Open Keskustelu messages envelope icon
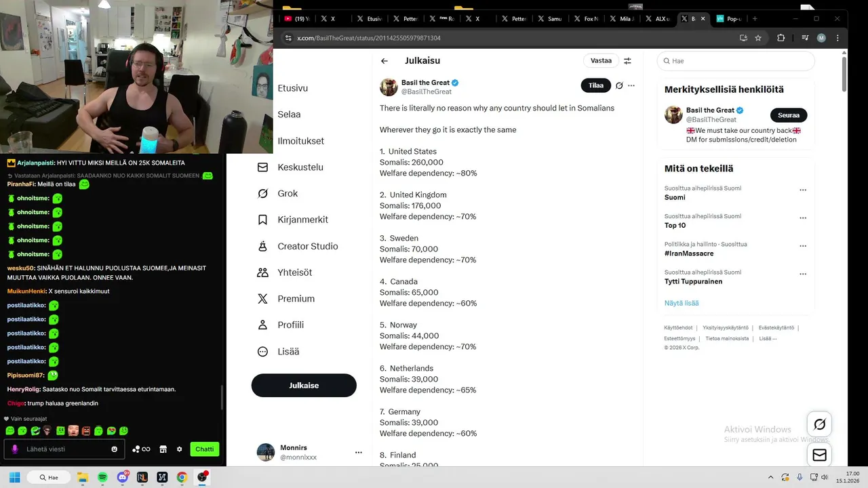The image size is (868, 488). click(x=262, y=167)
